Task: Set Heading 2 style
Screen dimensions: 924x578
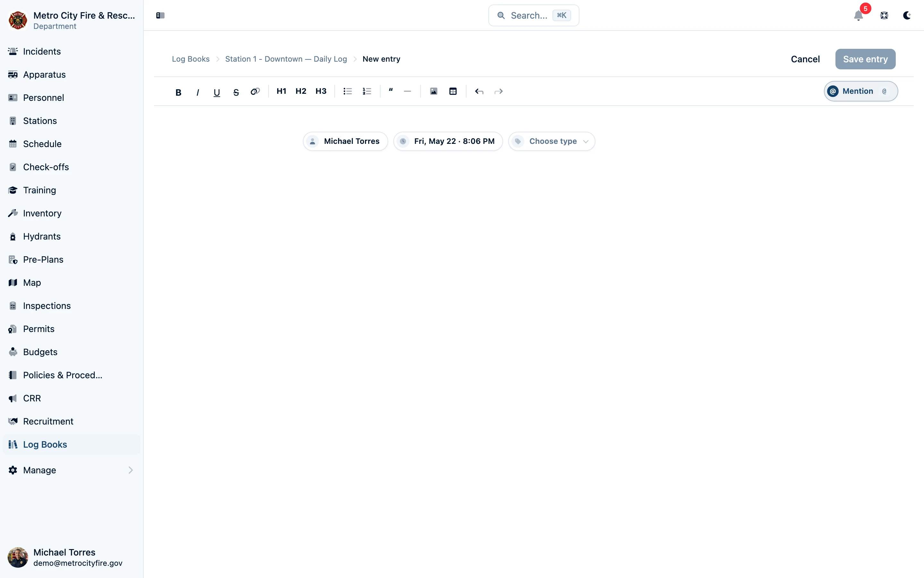Action: click(301, 92)
